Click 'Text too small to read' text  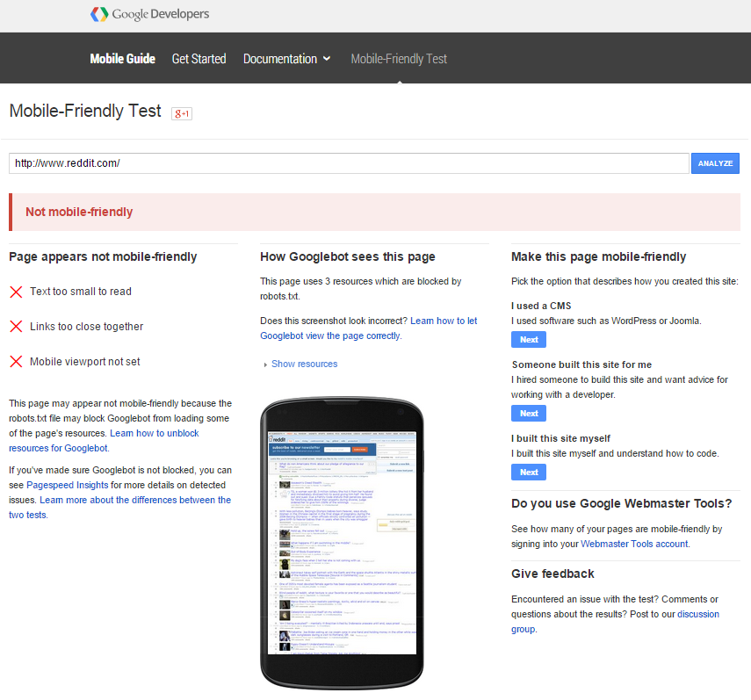pyautogui.click(x=81, y=292)
